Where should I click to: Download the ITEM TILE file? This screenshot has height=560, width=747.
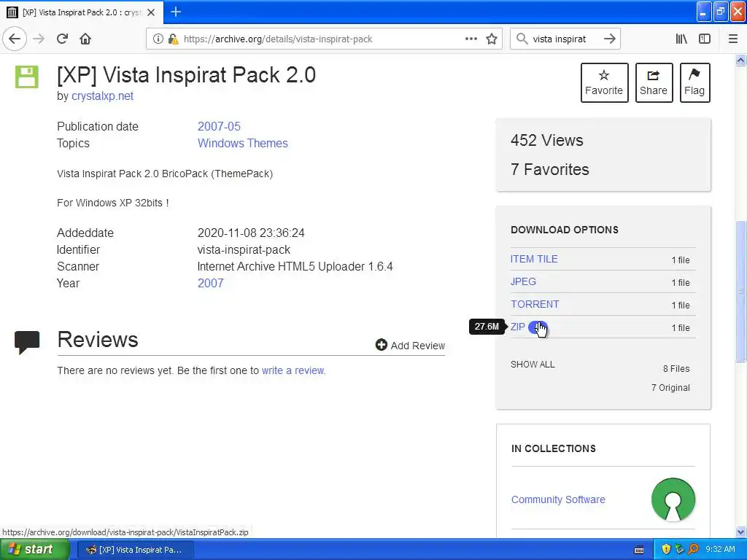click(534, 259)
